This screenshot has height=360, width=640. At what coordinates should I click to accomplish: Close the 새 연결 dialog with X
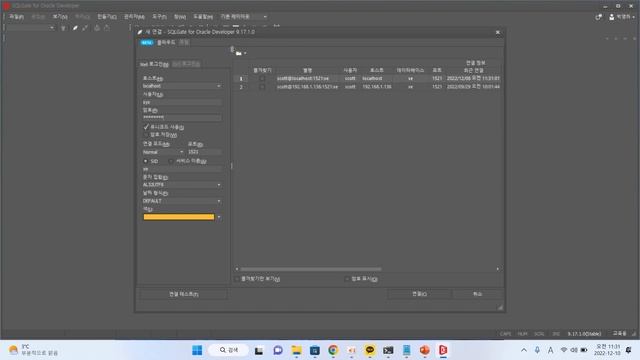498,32
